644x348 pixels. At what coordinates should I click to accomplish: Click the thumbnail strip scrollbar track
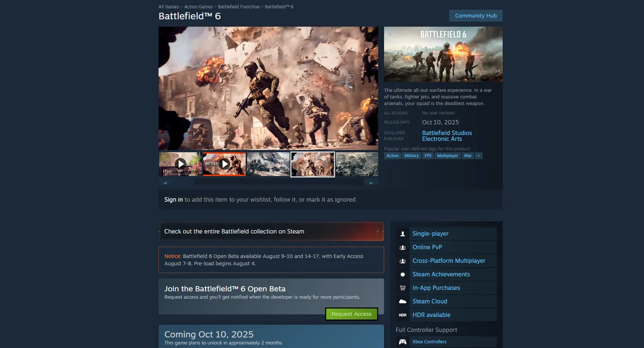click(268, 183)
